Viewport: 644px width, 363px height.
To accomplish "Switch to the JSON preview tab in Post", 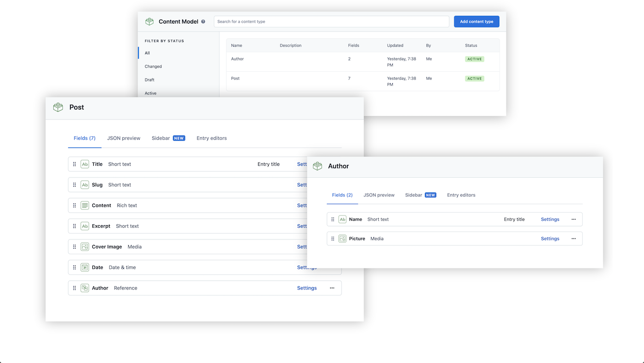I will (123, 138).
